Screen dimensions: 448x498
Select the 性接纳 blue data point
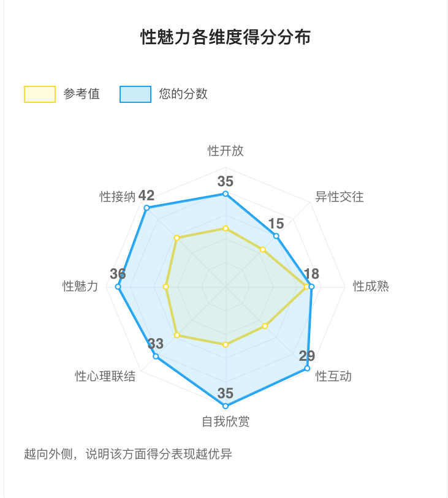pos(146,208)
